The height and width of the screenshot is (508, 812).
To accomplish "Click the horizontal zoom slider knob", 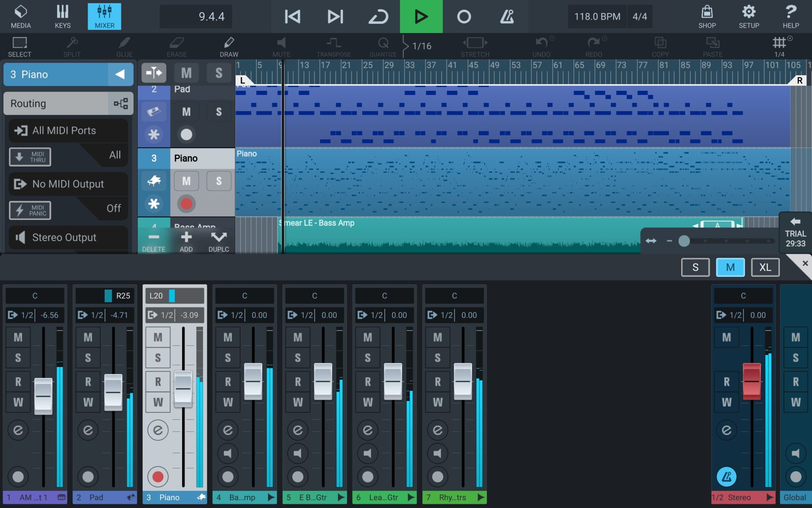I will (x=684, y=241).
